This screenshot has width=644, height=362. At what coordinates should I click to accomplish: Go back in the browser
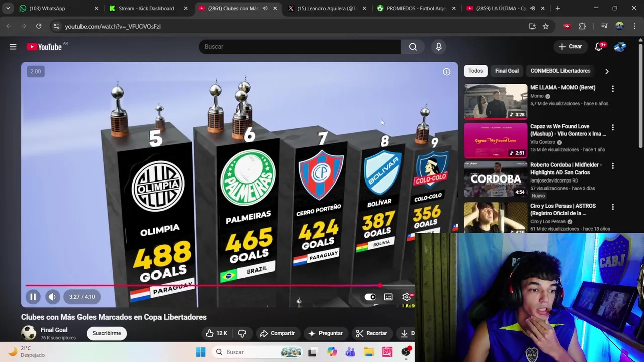[x=9, y=26]
